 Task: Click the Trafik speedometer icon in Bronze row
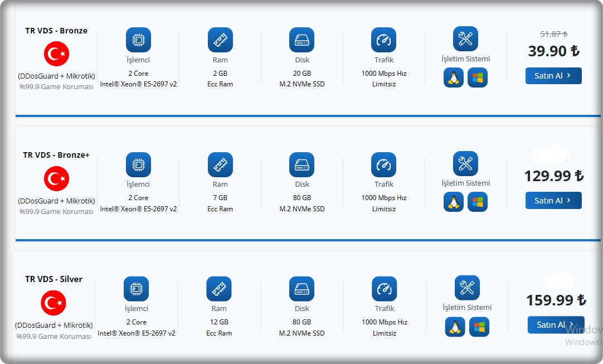[383, 40]
